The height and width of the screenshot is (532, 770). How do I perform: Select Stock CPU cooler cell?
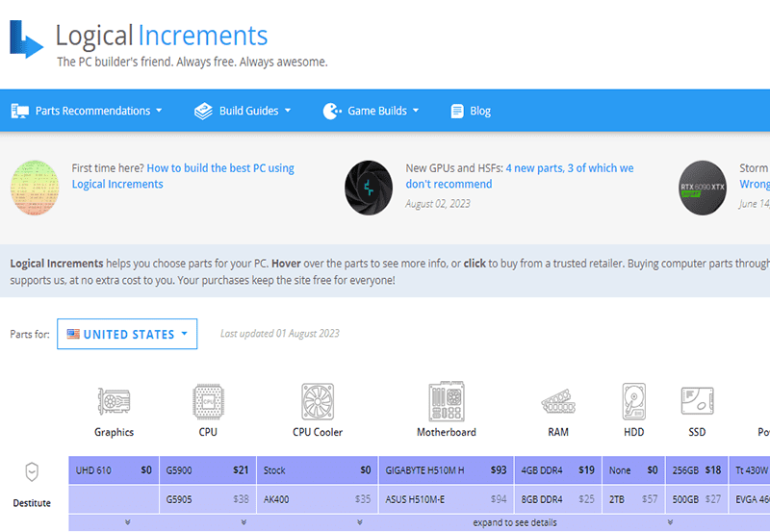318,470
